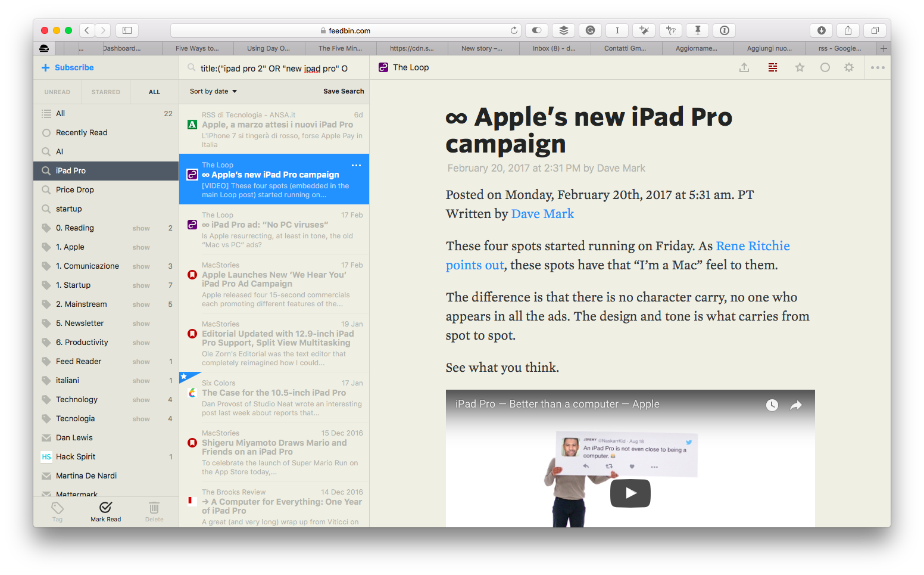Open the article title Apple's new iPad Pro campaign
Screen dimensions: 924x575
pyautogui.click(x=589, y=130)
